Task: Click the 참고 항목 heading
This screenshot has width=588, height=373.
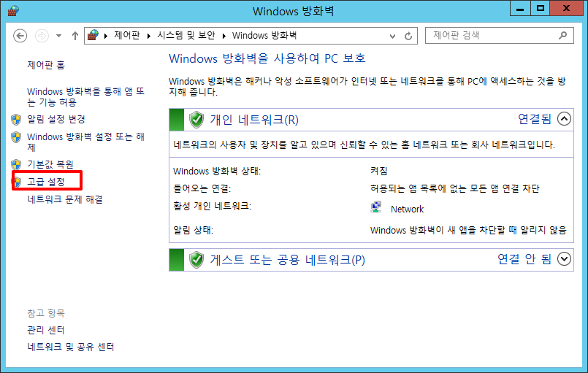Action: pos(46,312)
